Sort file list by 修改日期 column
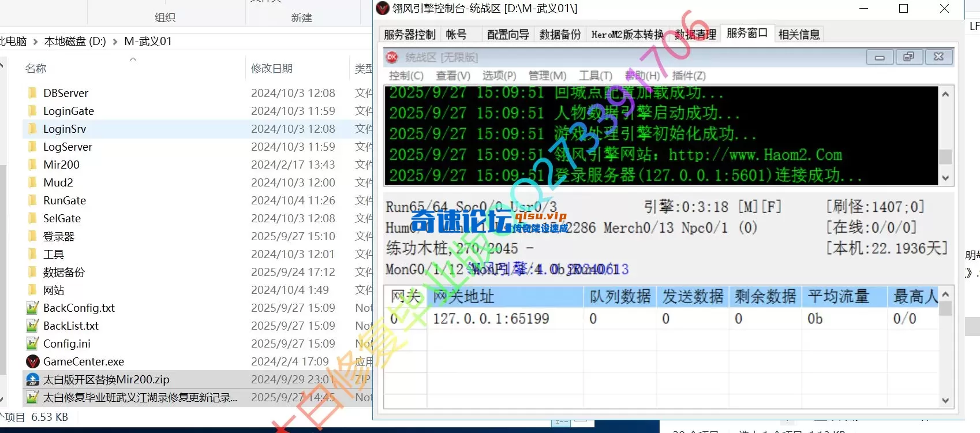The height and width of the screenshot is (433, 980). tap(272, 69)
